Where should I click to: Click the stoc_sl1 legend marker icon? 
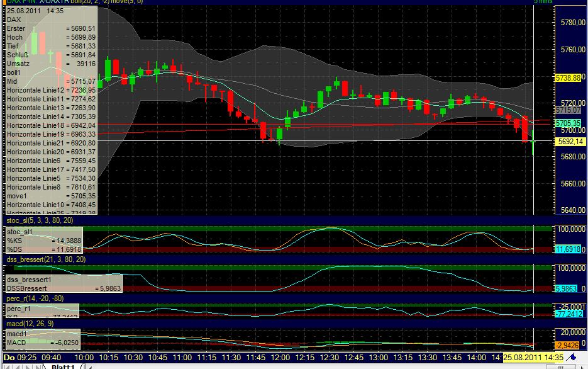(x=5, y=232)
